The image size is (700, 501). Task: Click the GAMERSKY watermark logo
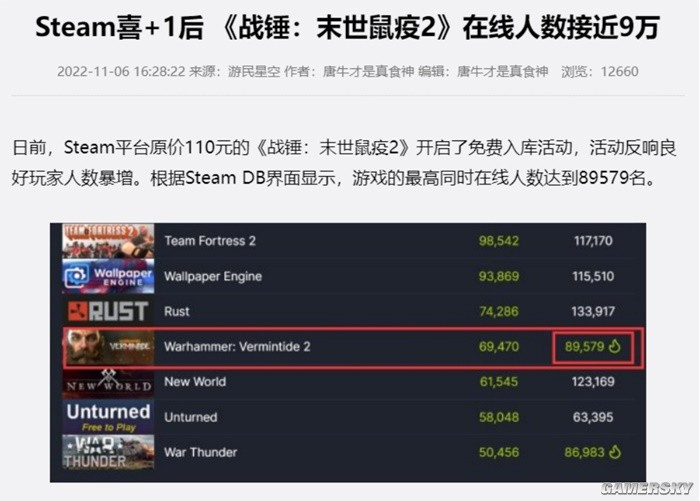tap(647, 488)
